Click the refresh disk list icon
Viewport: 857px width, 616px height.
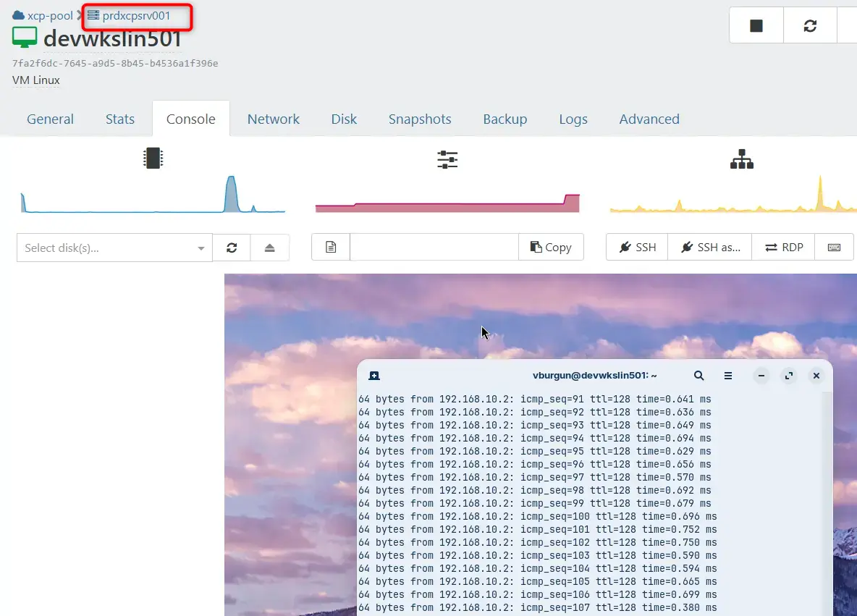(232, 248)
